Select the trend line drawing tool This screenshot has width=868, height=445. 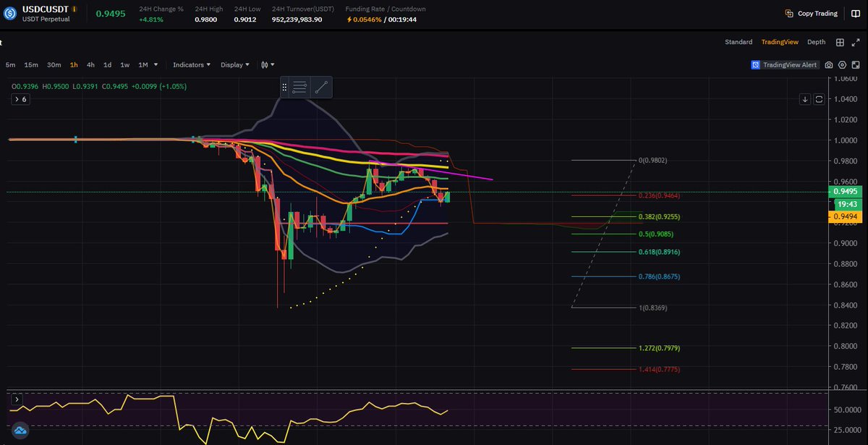[x=320, y=87]
